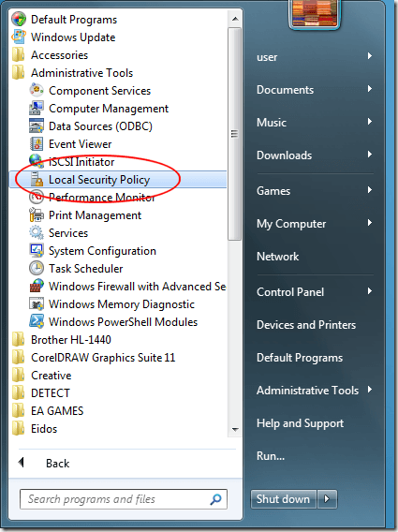Image resolution: width=398 pixels, height=532 pixels.
Task: Open the Event Viewer label
Action: click(x=81, y=144)
